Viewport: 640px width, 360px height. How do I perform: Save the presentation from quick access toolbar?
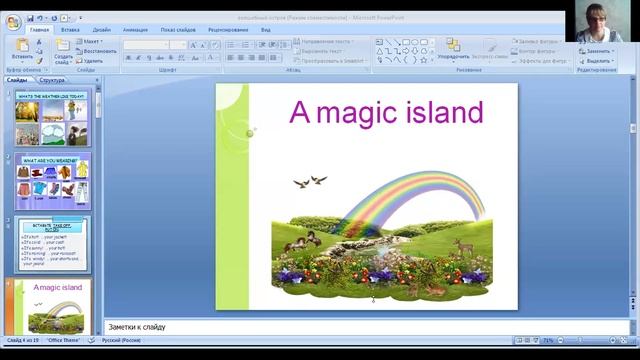pos(30,18)
